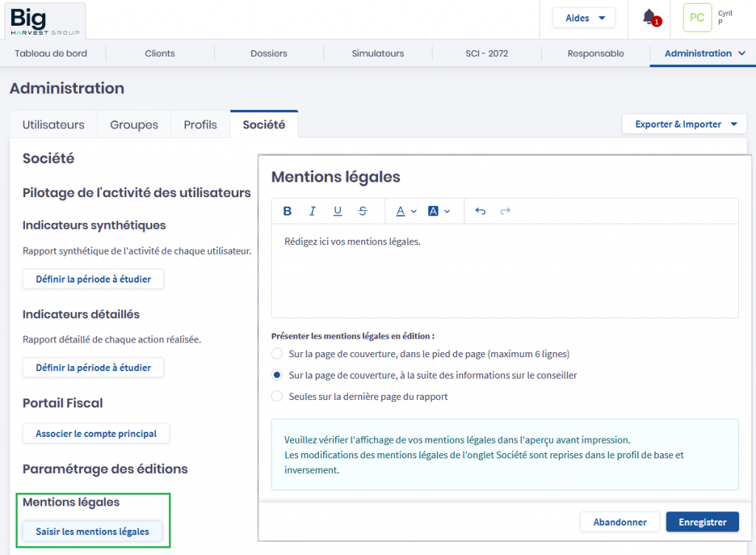The image size is (756, 555).
Task: Open the text font color picker
Action: [406, 211]
